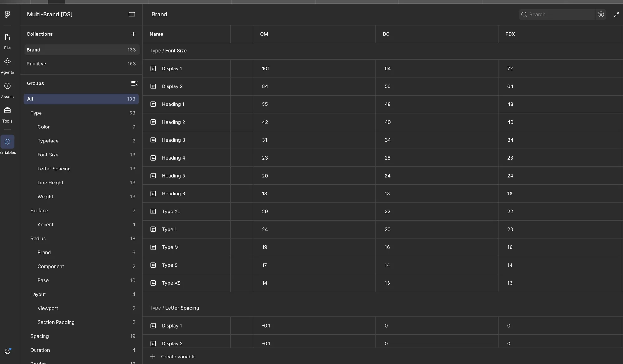
Task: Select the Type group
Action: tap(81, 113)
